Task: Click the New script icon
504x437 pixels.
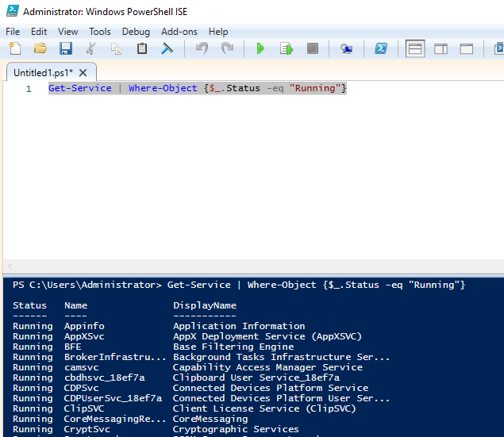Action: click(x=14, y=49)
